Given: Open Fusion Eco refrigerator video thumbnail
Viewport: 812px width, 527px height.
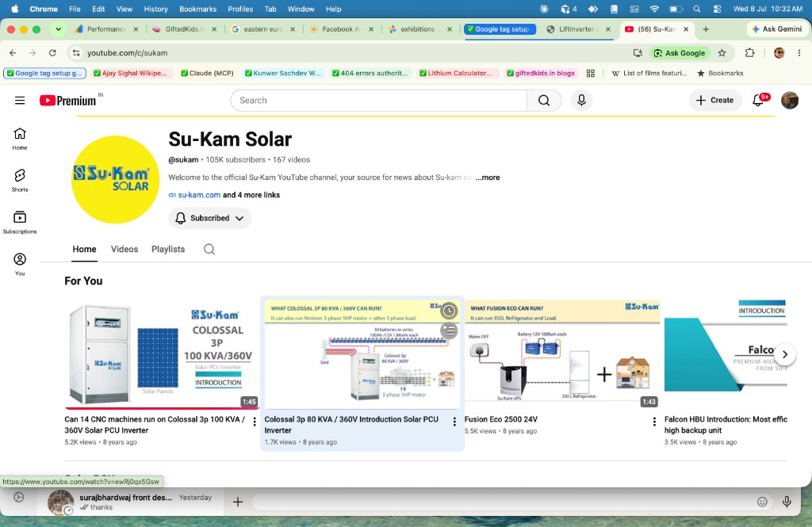Looking at the screenshot, I should coord(562,354).
